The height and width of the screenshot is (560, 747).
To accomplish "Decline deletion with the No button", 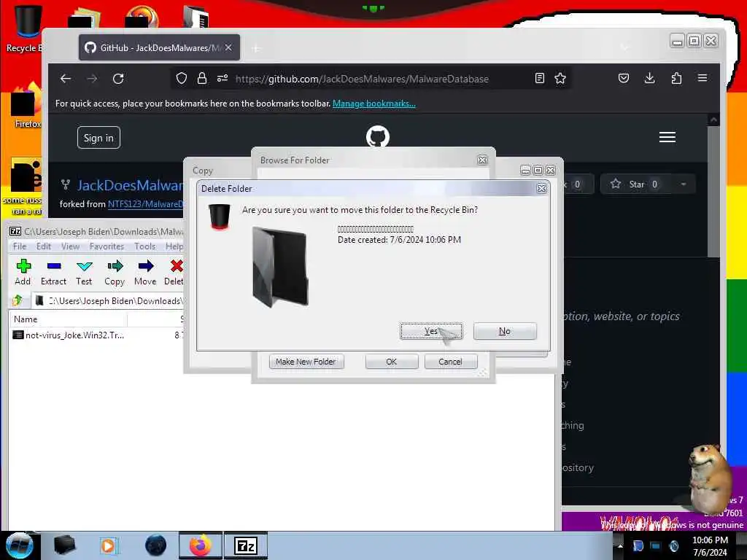I will click(505, 331).
